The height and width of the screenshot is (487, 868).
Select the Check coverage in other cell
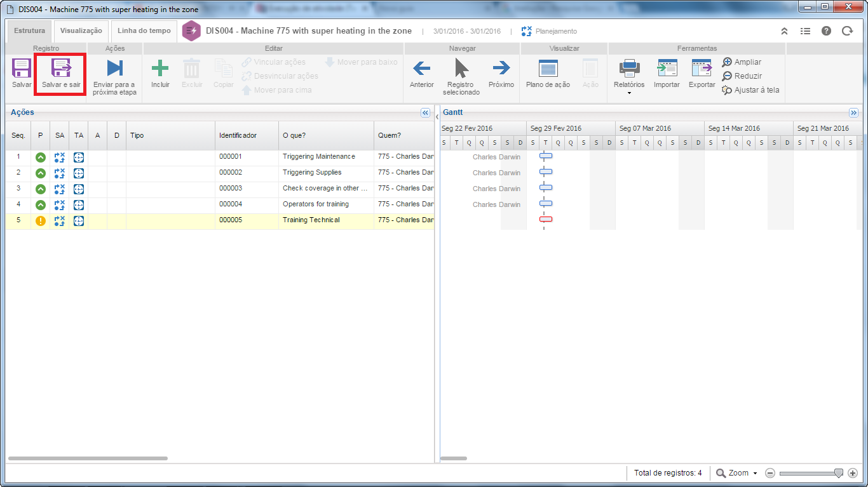click(x=326, y=189)
